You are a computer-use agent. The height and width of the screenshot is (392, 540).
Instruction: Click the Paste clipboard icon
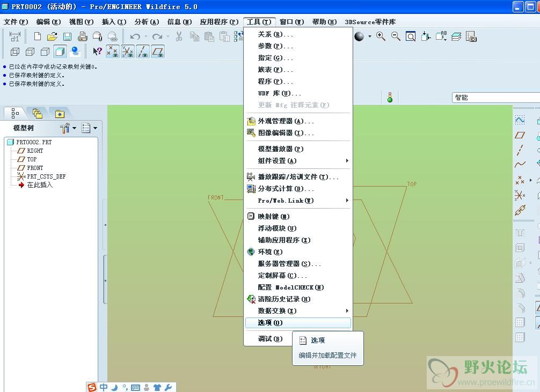209,36
